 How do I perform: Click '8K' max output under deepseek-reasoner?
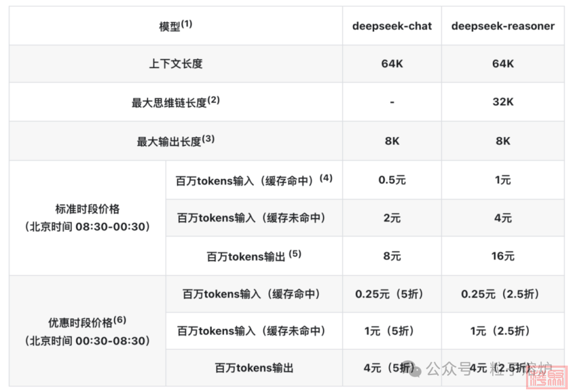tap(503, 141)
